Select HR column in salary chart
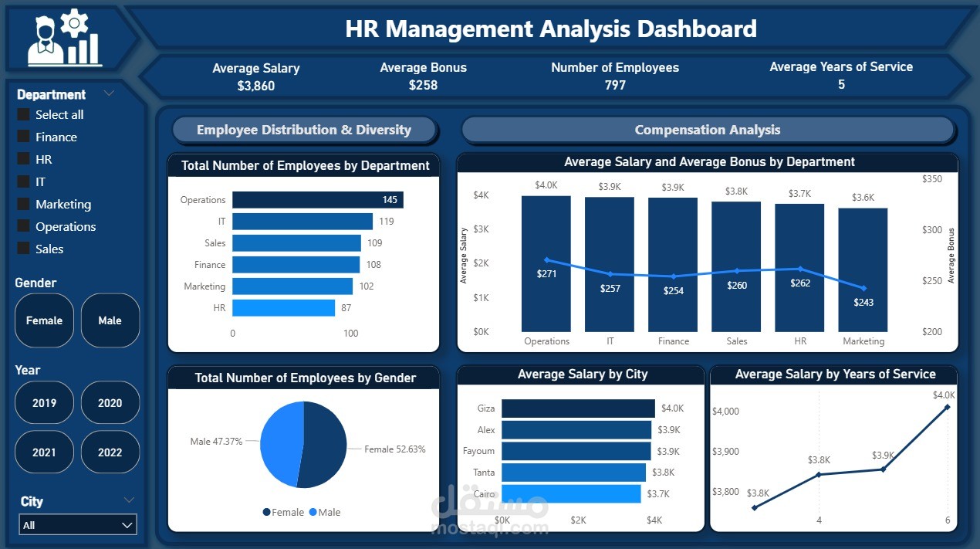Screen dimensions: 980x549 click(799, 268)
